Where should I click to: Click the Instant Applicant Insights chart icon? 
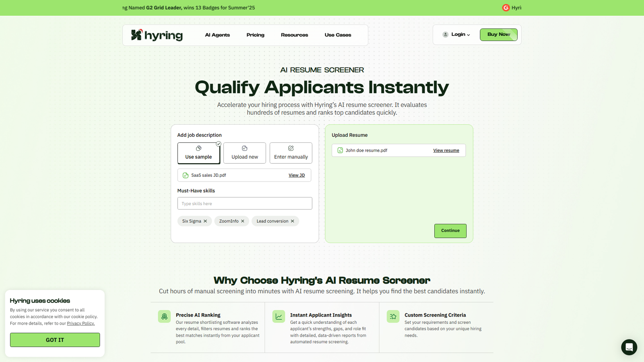point(279,316)
